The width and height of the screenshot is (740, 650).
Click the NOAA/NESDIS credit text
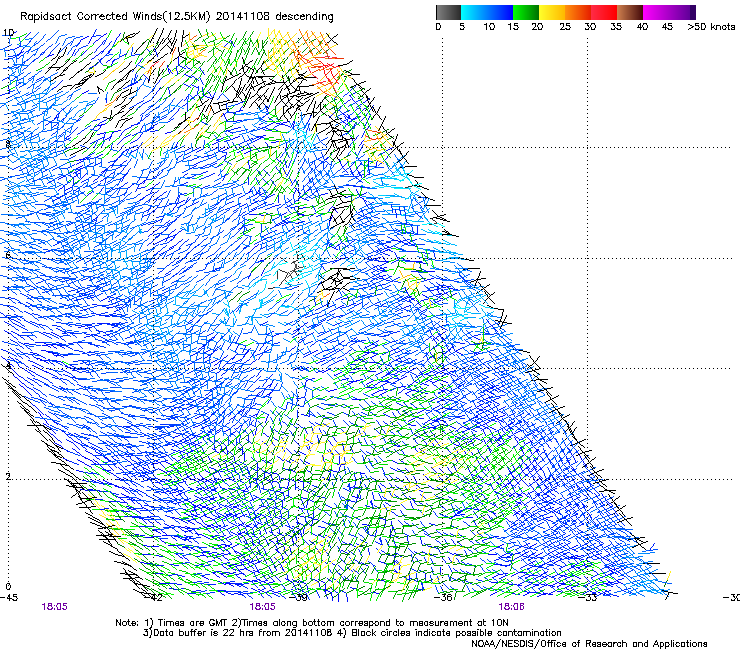(589, 643)
